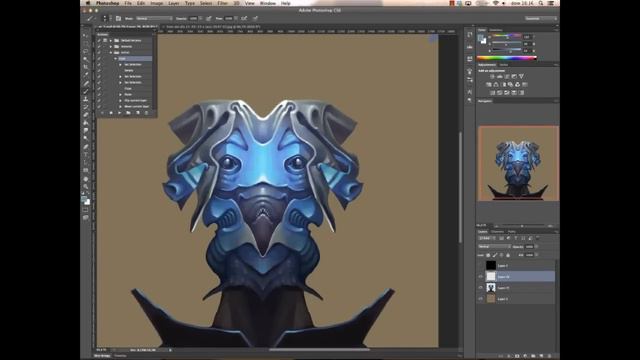Hide the layer with the character thumbnail

coord(480,288)
